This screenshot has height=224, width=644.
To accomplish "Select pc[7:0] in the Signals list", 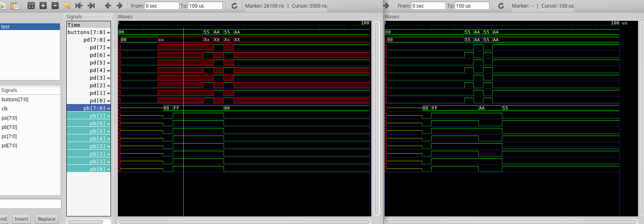I will (9, 136).
